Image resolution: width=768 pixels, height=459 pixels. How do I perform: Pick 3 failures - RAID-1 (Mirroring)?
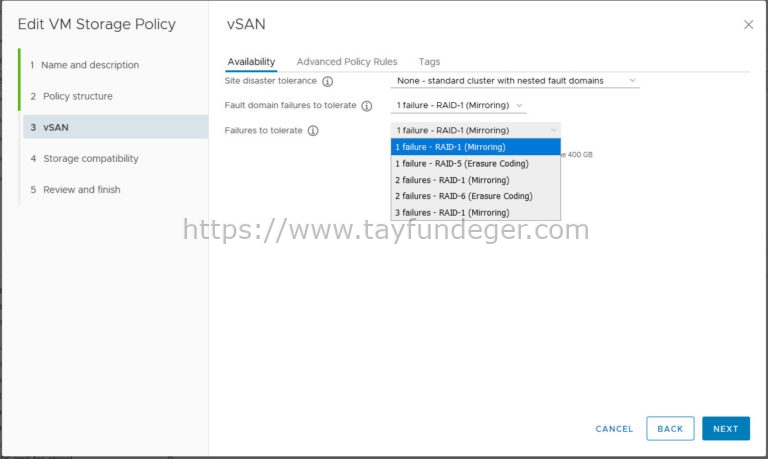click(475, 212)
